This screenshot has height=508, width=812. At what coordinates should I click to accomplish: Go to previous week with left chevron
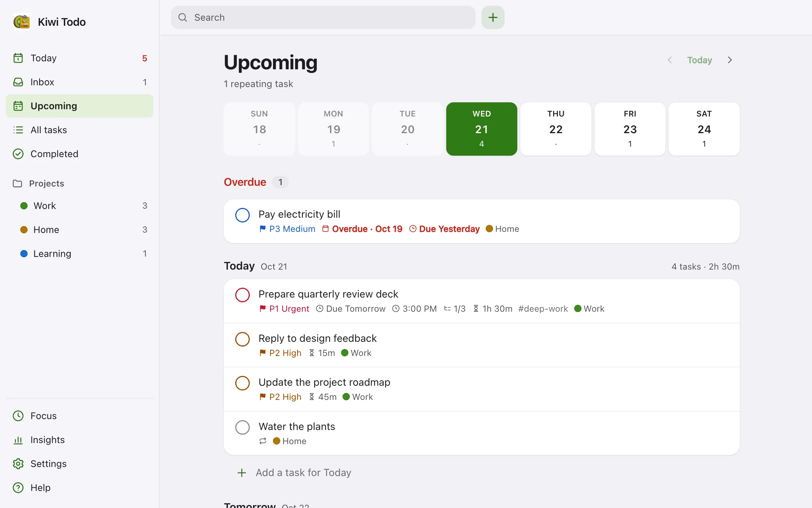[x=670, y=60]
